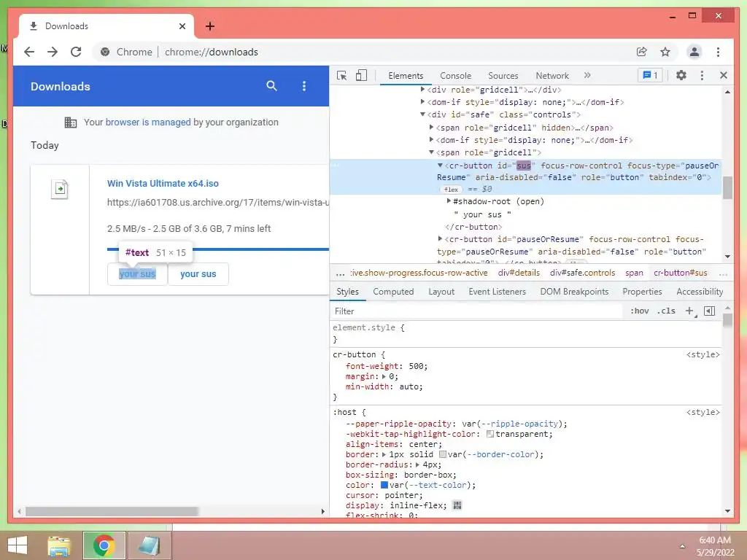Bookmark this page with the star icon
The width and height of the screenshot is (747, 560).
(x=665, y=52)
